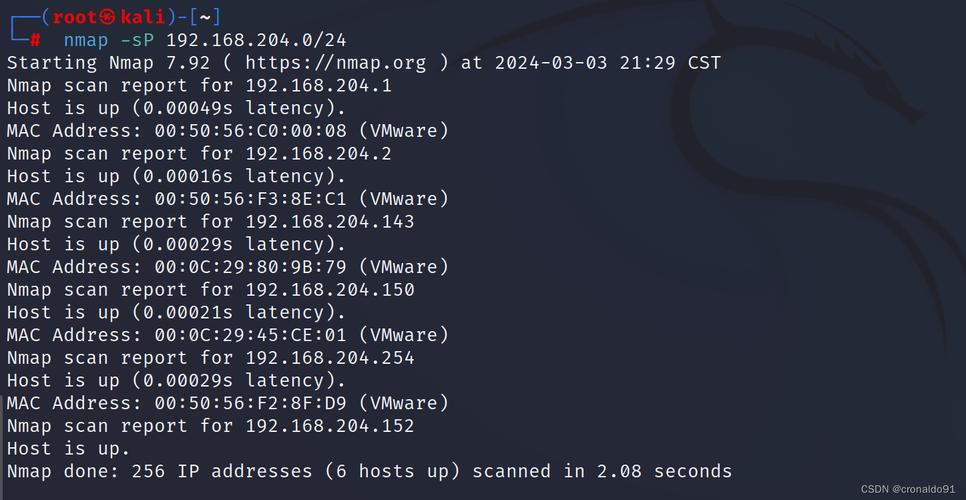Click MAC address 00:50:56:F2:8F:D9

[x=250, y=404]
